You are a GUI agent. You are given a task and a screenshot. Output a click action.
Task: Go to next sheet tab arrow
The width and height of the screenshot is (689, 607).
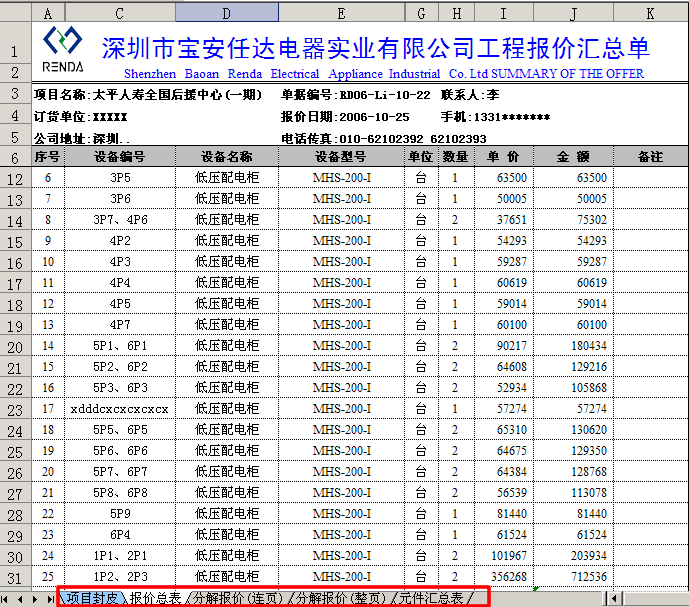click(x=35, y=599)
